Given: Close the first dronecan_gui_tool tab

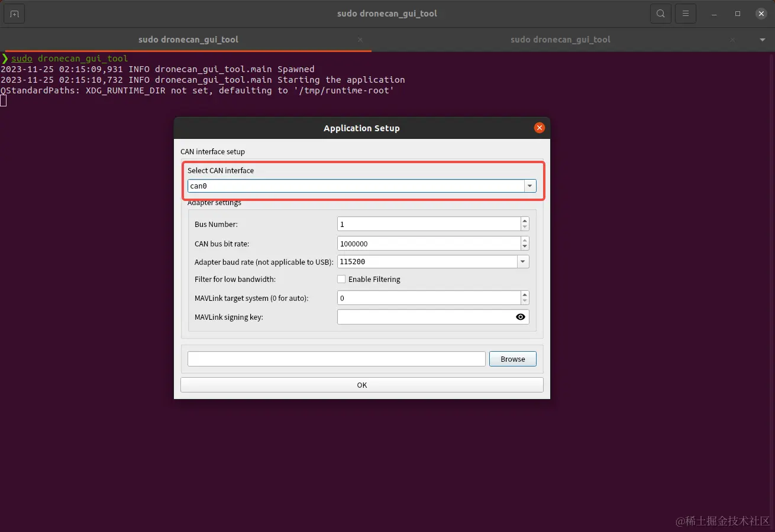Looking at the screenshot, I should coord(360,40).
